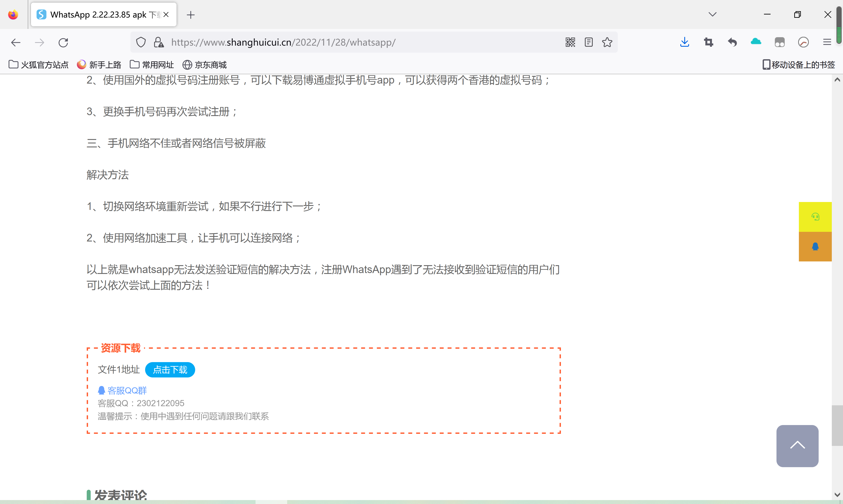Click the back-to-top arrow button
The image size is (843, 504).
pos(797,446)
